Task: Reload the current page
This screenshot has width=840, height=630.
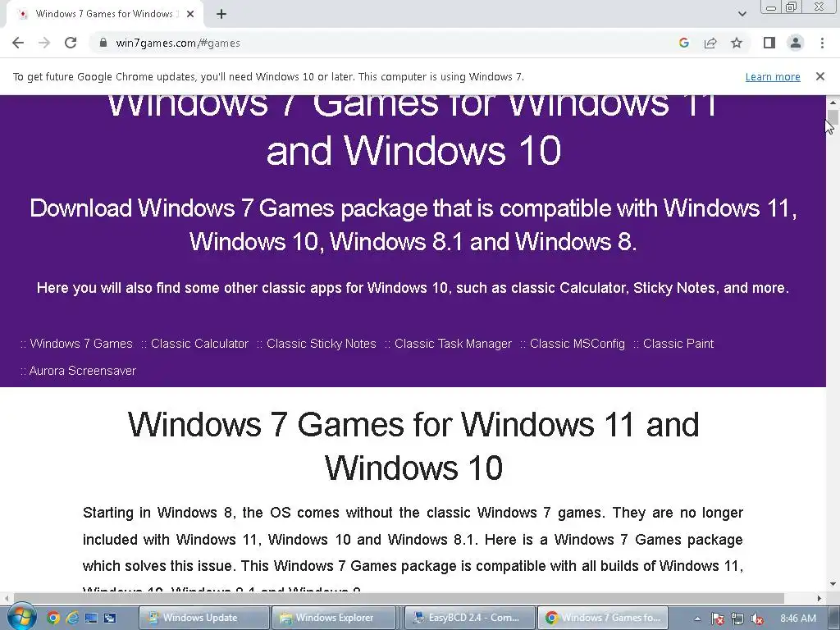Action: coord(71,43)
